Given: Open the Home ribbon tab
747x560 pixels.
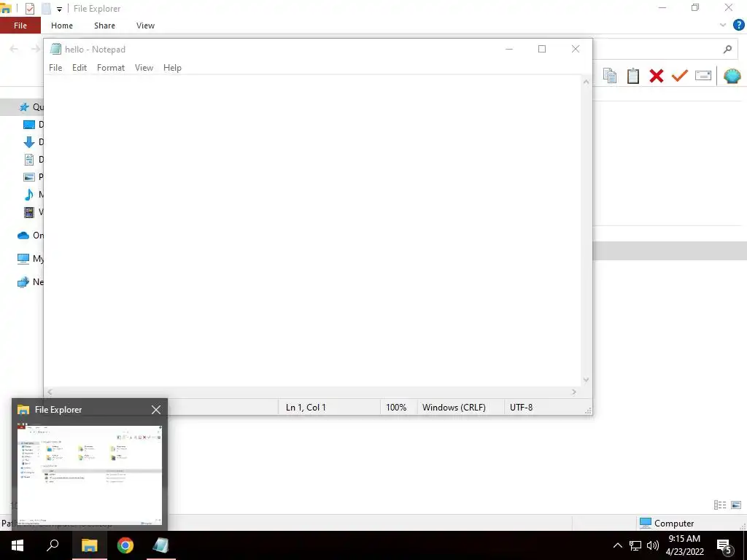Looking at the screenshot, I should coord(62,26).
